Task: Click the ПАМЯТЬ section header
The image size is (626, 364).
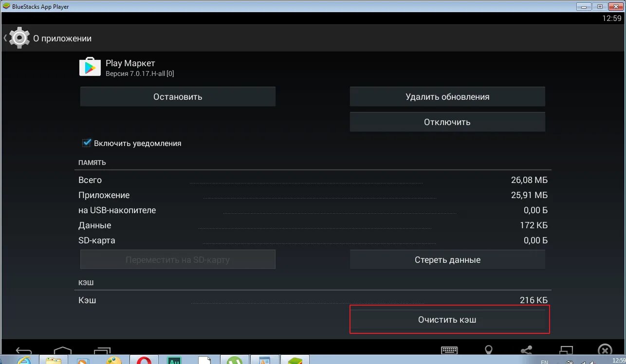Action: click(92, 163)
